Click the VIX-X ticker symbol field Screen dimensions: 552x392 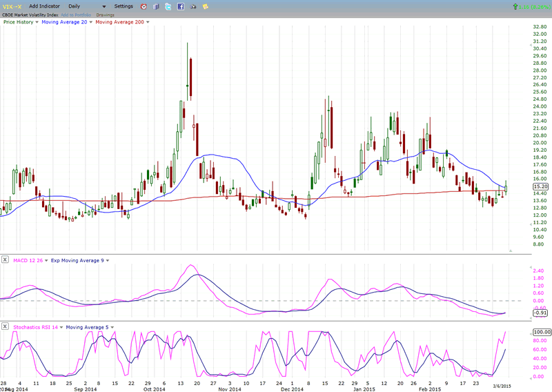[x=12, y=6]
